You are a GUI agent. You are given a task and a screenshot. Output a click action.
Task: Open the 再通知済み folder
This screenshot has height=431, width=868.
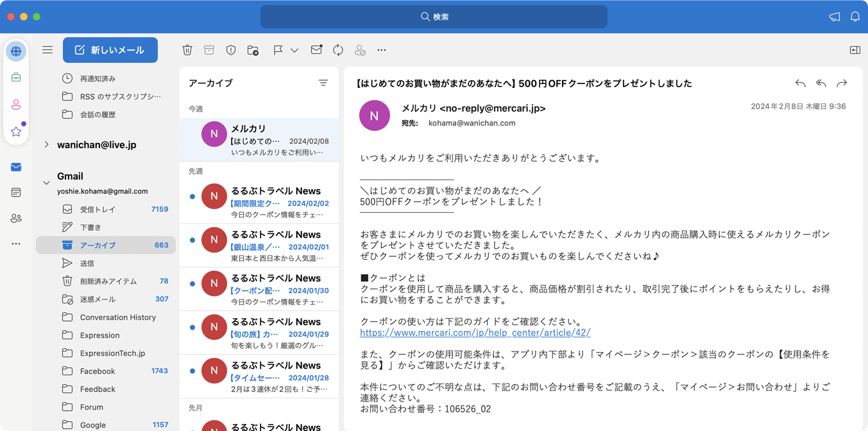point(106,78)
